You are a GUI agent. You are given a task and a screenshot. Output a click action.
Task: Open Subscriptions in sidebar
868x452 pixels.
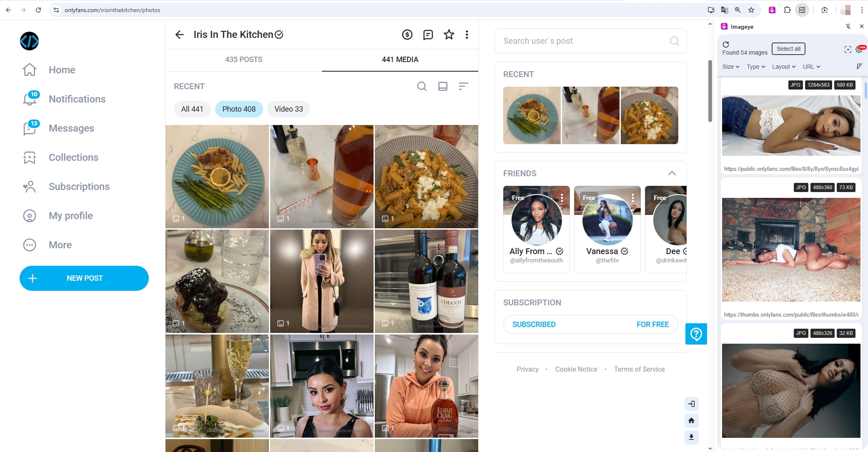point(30,187)
